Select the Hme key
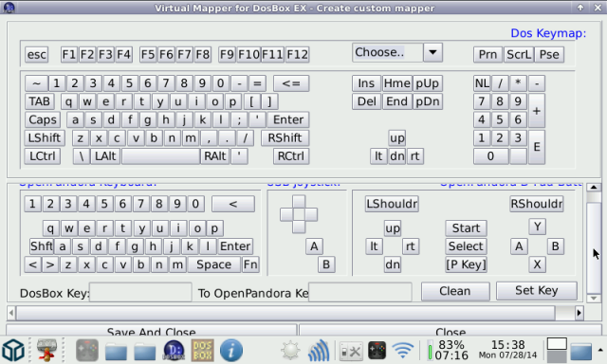This screenshot has width=607, height=364. coord(396,83)
